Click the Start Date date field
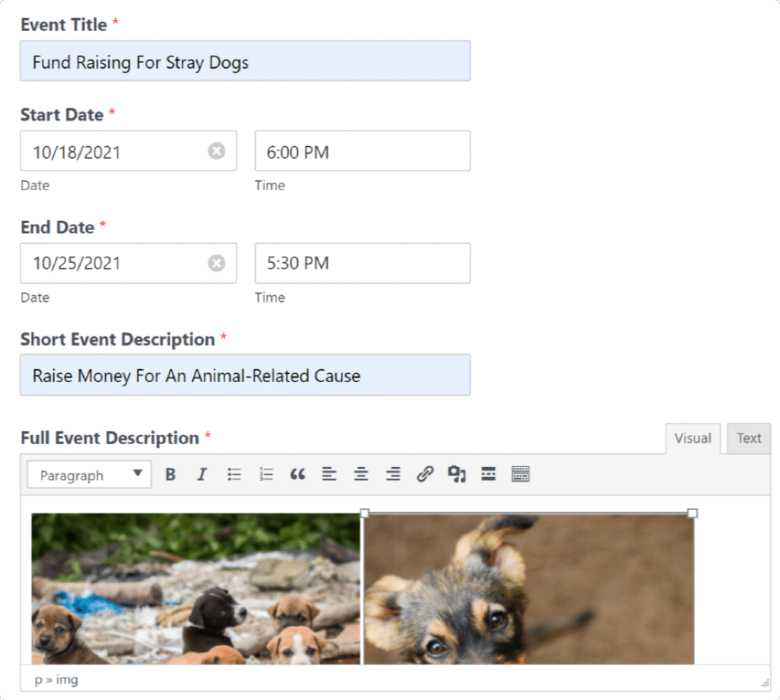This screenshot has height=700, width=780. click(129, 151)
